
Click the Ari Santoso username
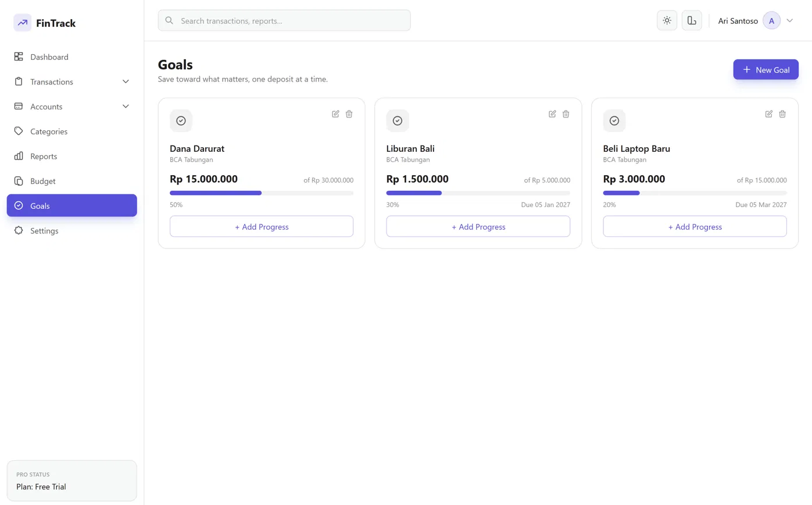[x=738, y=21]
